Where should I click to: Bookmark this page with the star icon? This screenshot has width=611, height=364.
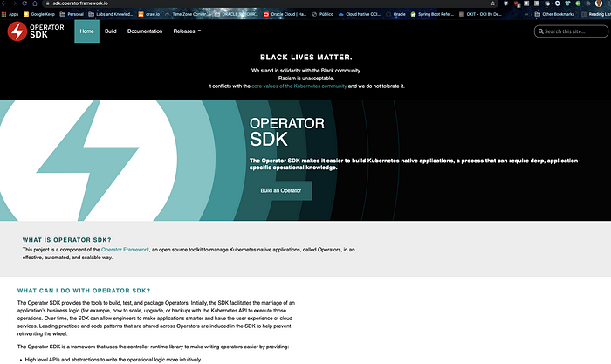tap(493, 3)
